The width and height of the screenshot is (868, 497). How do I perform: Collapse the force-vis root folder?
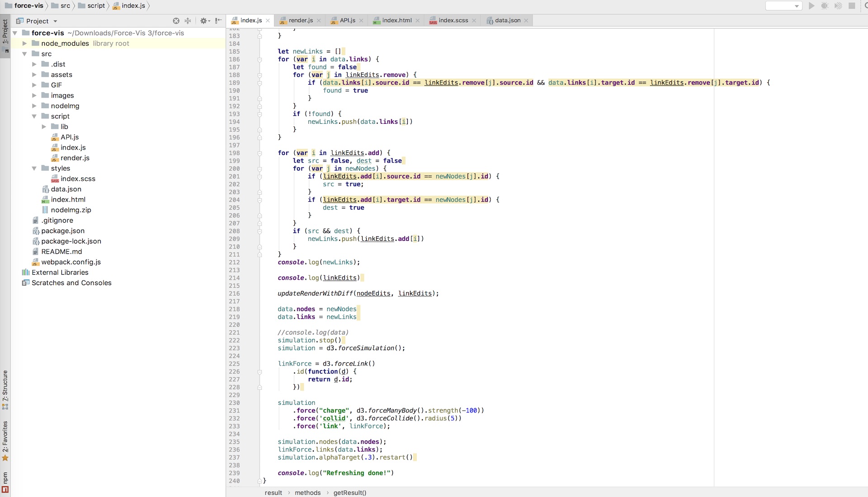(x=15, y=33)
